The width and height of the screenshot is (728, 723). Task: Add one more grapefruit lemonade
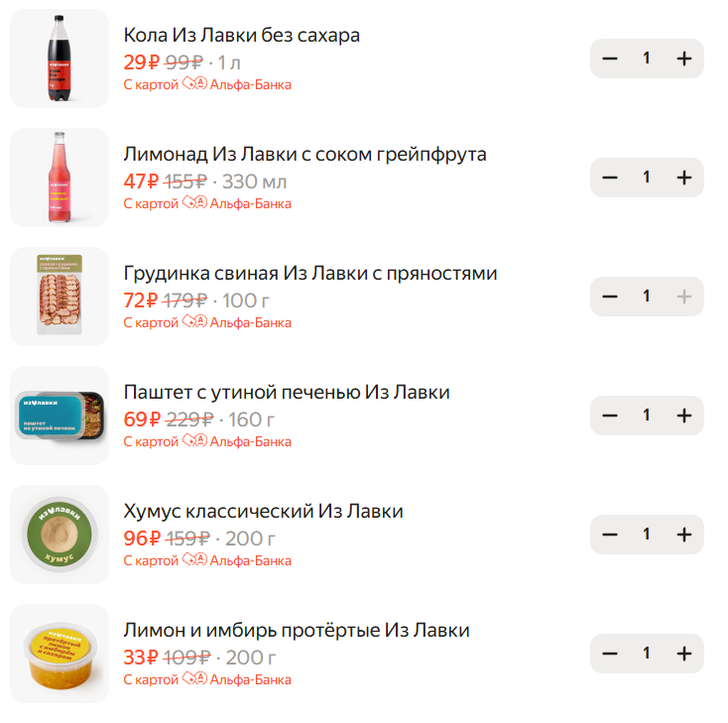pos(683,178)
